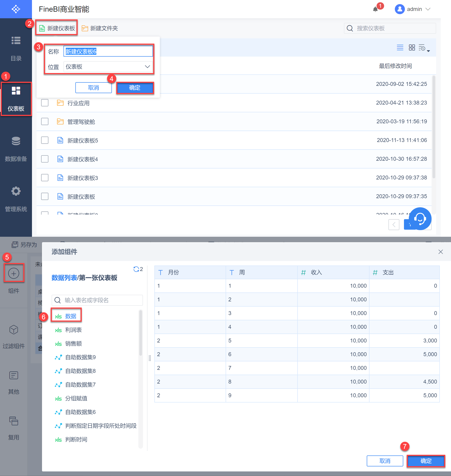The image size is (451, 476).
Task: Click the refresh icon above data list
Action: pos(136,269)
